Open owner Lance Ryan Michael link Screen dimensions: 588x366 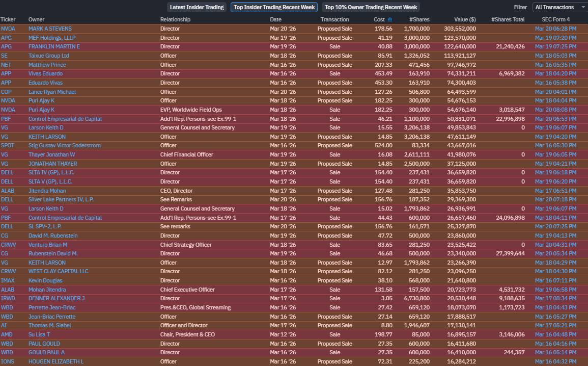tap(52, 92)
